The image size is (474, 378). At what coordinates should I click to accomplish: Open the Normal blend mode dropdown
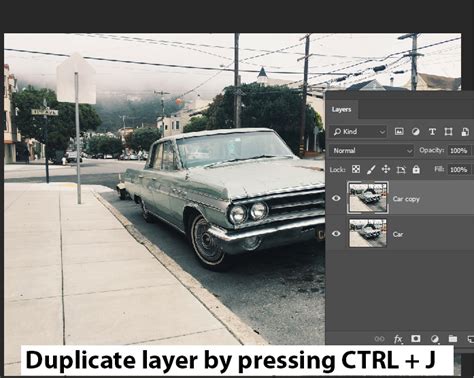[371, 151]
